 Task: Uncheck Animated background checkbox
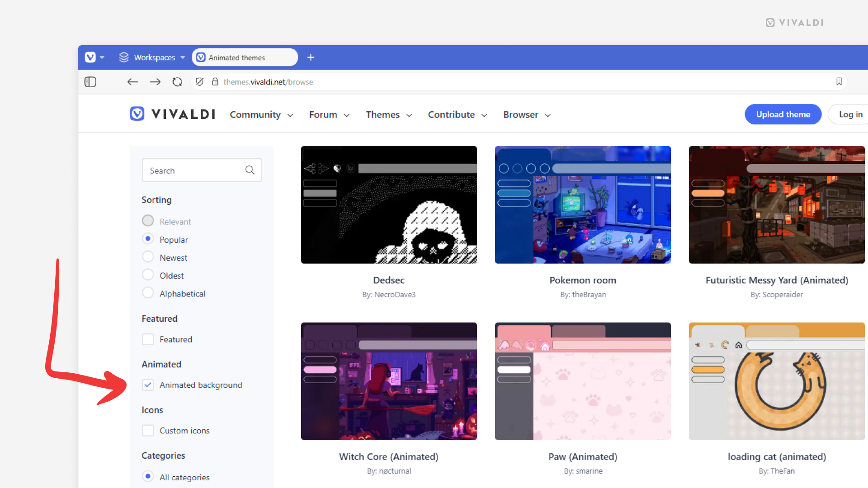pos(148,385)
